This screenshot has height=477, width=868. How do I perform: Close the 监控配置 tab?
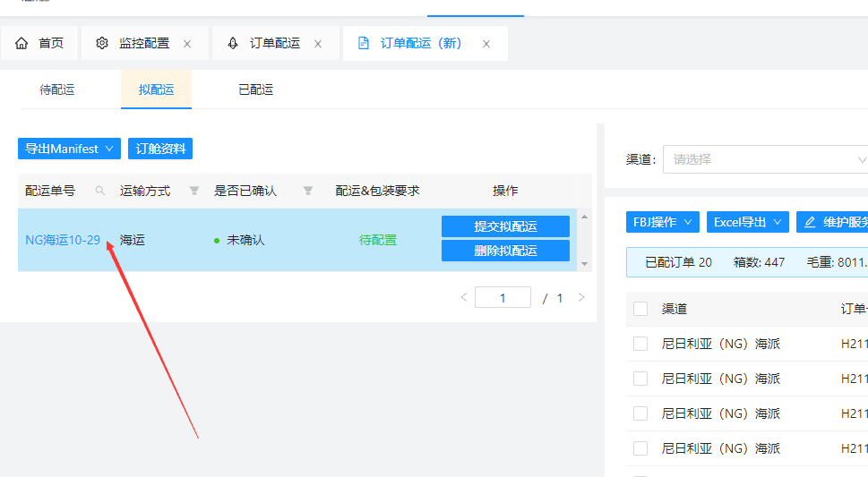pos(187,43)
